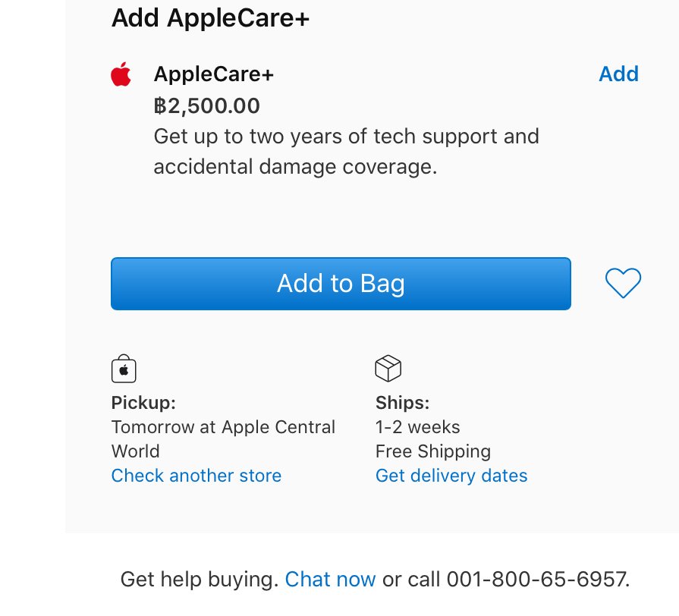Click the Apple shopping bag pickup icon
This screenshot has width=679, height=616.
(124, 369)
